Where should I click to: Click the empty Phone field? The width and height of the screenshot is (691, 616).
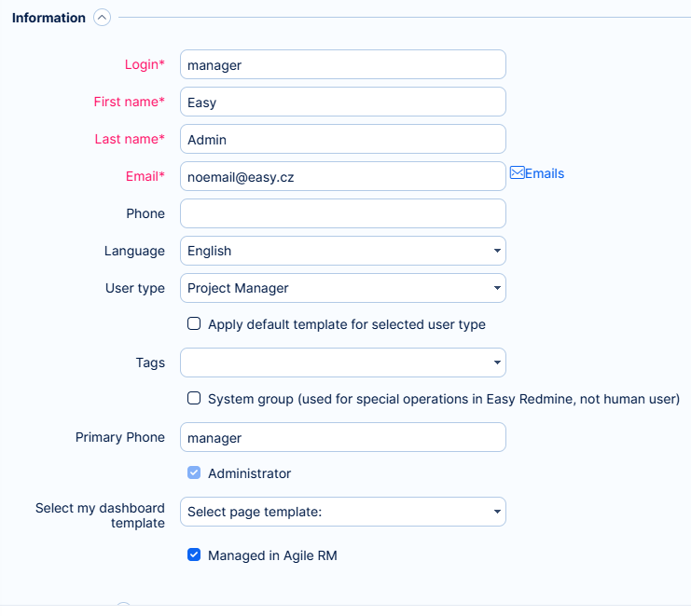click(342, 213)
